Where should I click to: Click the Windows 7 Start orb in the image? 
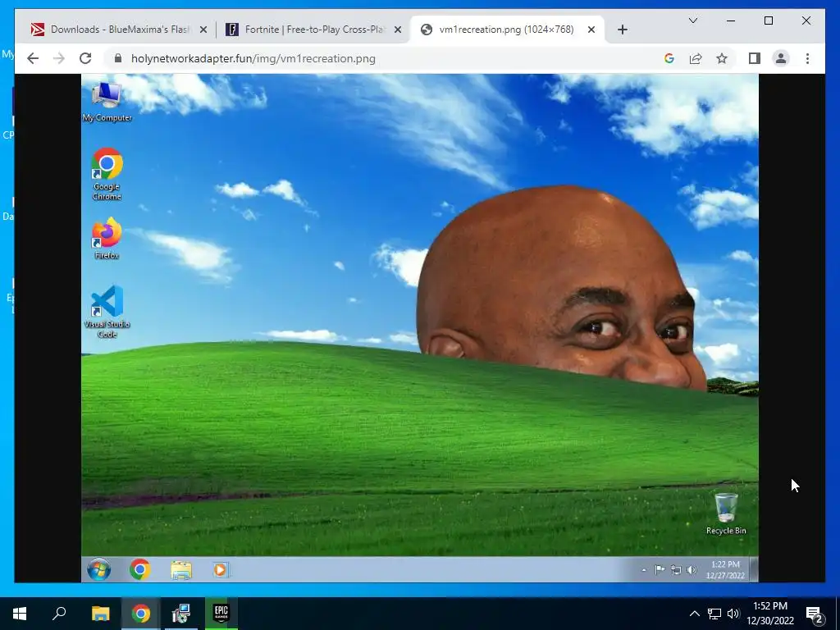pyautogui.click(x=99, y=569)
